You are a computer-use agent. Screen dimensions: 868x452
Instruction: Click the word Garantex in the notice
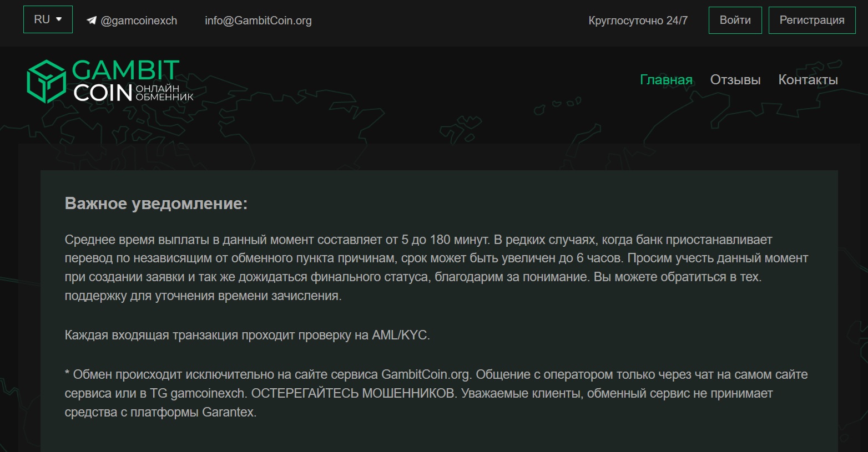228,412
